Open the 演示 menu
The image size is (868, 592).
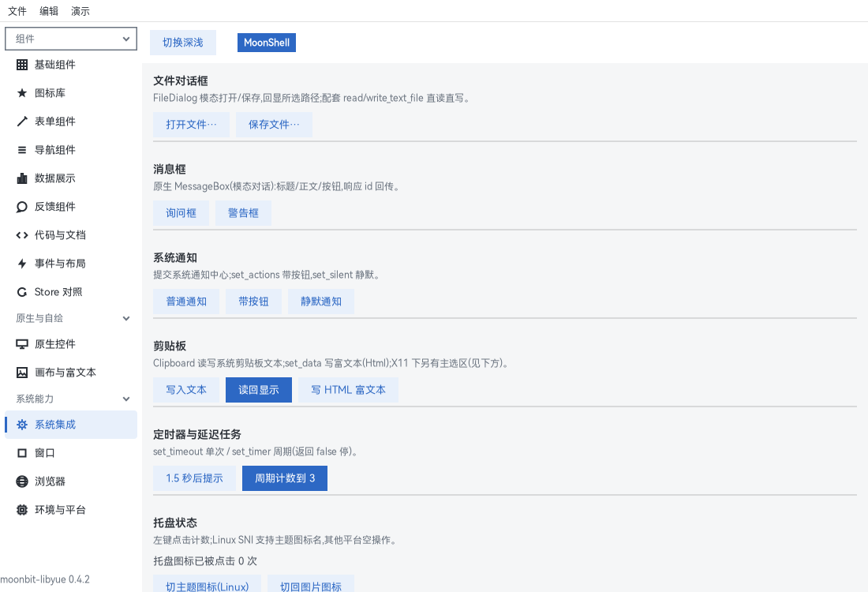(80, 11)
